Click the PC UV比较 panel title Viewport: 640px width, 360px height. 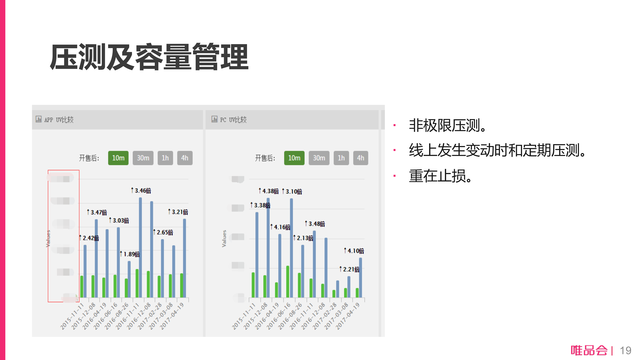tap(233, 120)
